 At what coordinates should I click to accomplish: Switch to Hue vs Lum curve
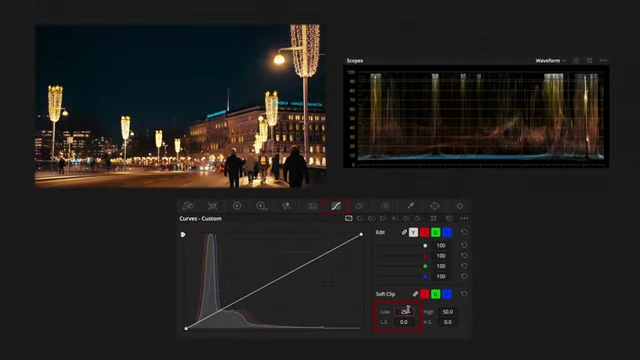[383, 218]
